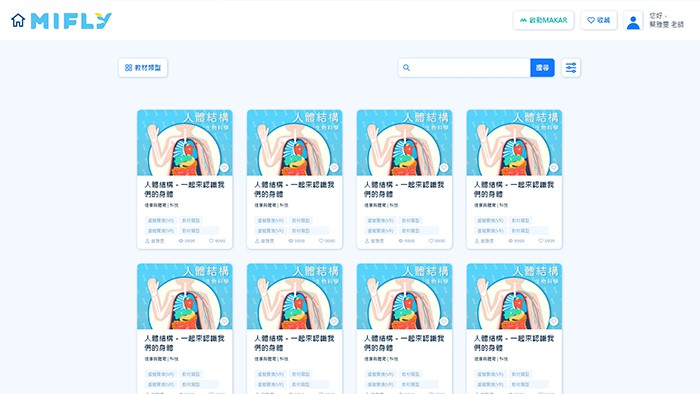Open the 收藏 favorites button
The height and width of the screenshot is (394, 700).
pos(599,20)
